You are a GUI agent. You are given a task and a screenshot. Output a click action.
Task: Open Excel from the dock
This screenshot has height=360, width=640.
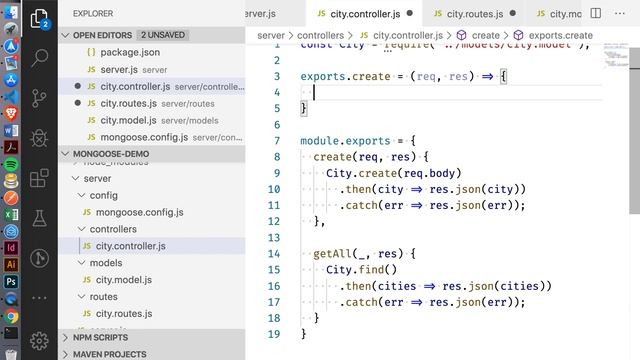(x=11, y=215)
